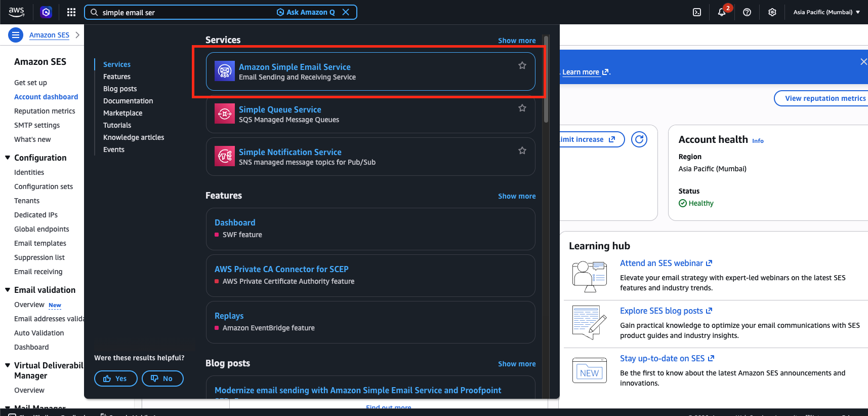
Task: Click the search results panel scrollbar
Action: click(546, 79)
